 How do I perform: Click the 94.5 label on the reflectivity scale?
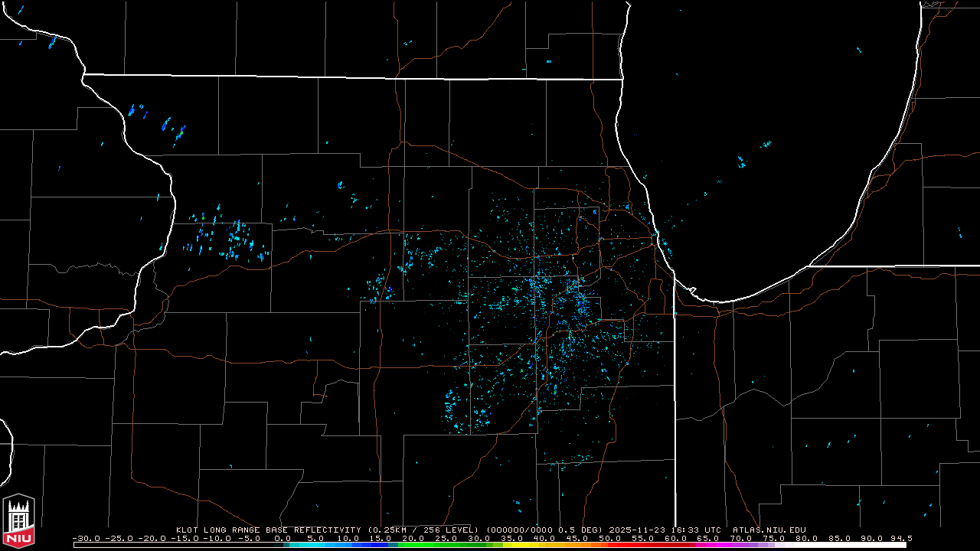[x=901, y=538]
